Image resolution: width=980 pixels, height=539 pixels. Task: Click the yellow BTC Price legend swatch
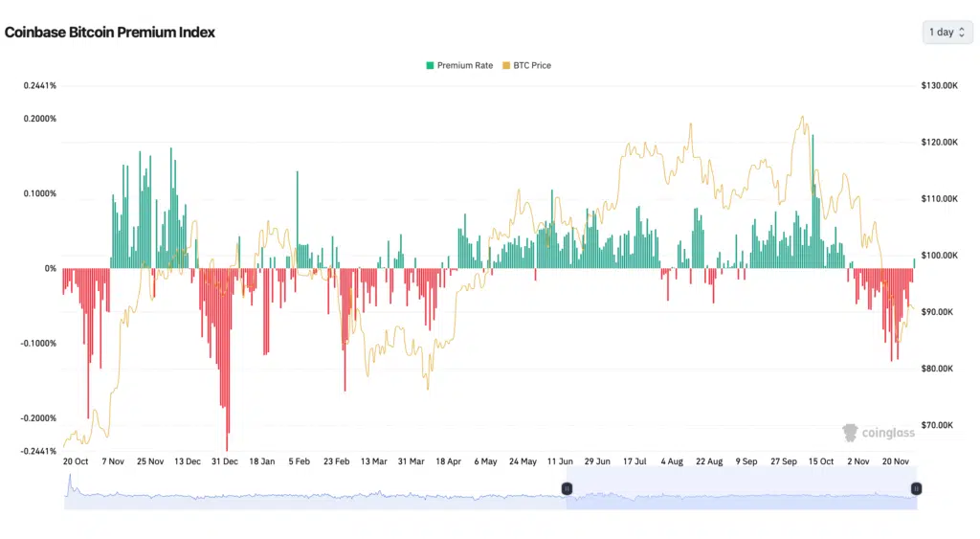[506, 66]
